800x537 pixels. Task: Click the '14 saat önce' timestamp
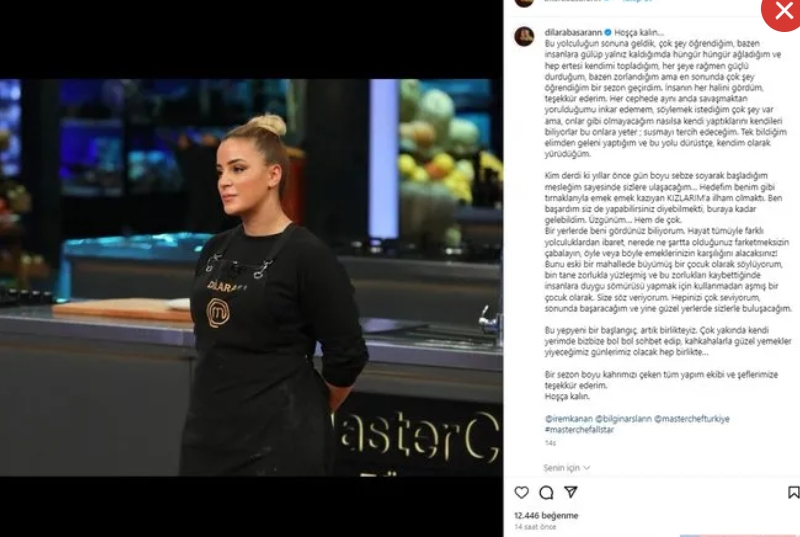point(535,527)
